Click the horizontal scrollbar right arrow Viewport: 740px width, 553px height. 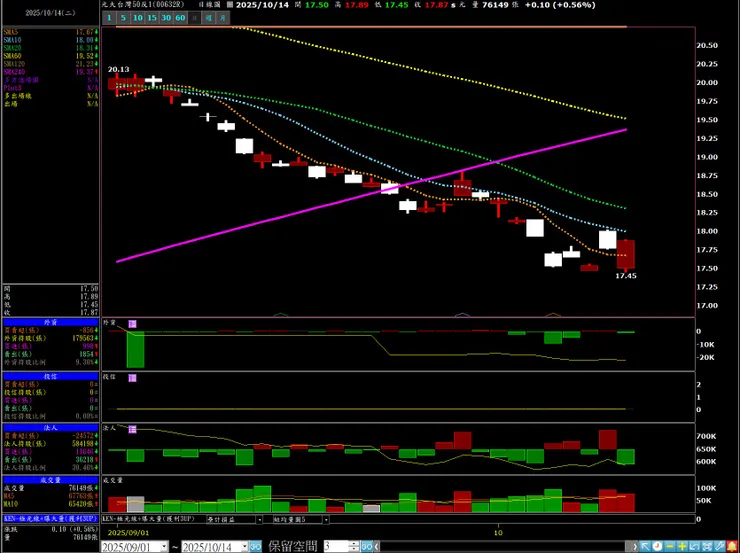click(635, 547)
